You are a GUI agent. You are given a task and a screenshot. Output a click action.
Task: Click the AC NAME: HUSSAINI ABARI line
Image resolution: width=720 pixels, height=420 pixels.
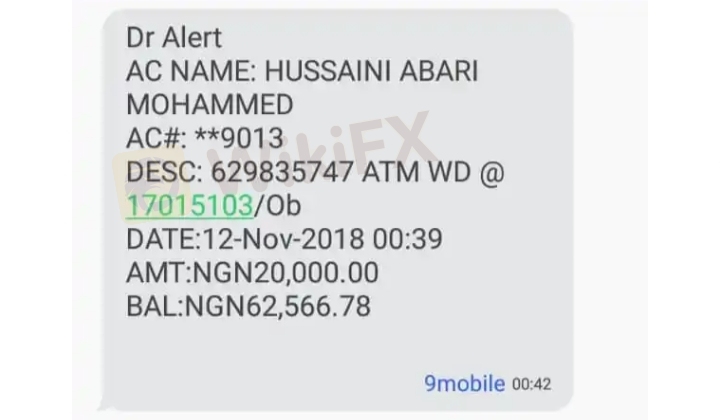pos(302,71)
